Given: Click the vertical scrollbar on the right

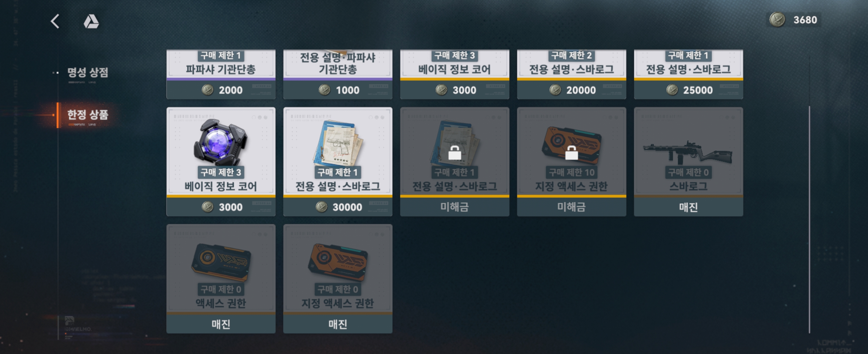Looking at the screenshot, I should pyautogui.click(x=809, y=219).
